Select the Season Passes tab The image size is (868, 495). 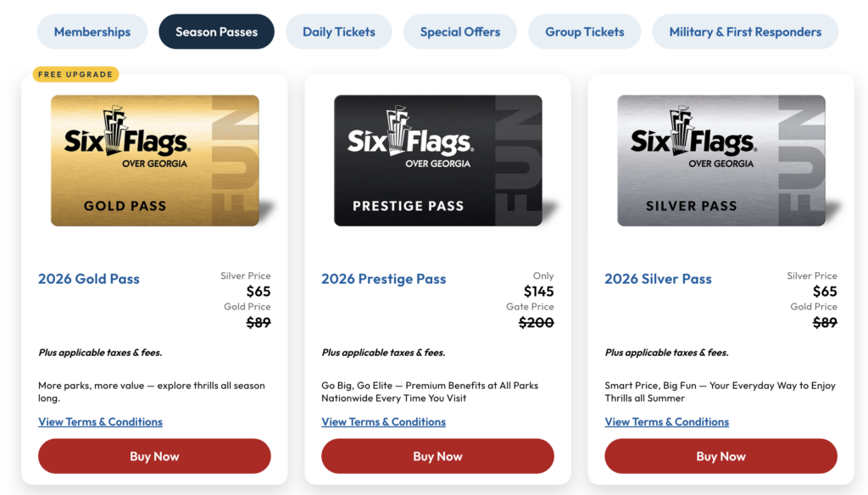pos(216,31)
